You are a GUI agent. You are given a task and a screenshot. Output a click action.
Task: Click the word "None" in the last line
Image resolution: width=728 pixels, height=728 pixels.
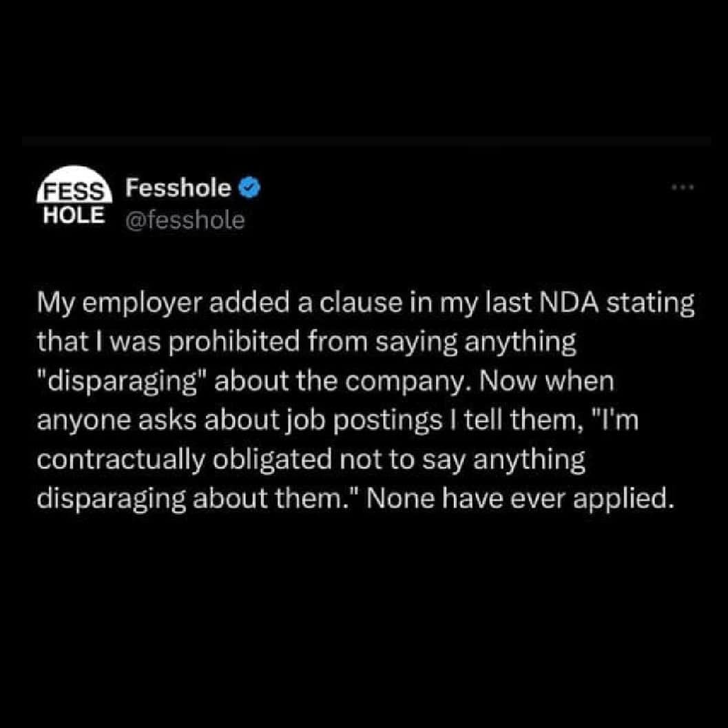click(399, 499)
